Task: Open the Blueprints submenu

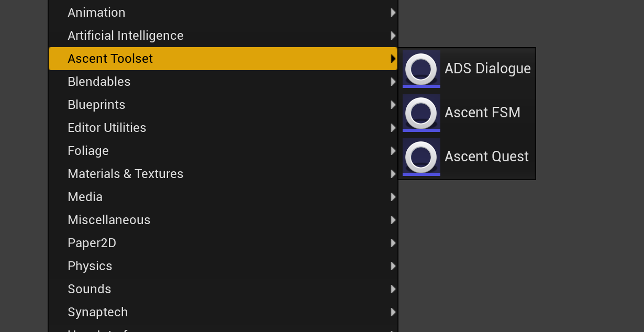Action: click(x=96, y=105)
